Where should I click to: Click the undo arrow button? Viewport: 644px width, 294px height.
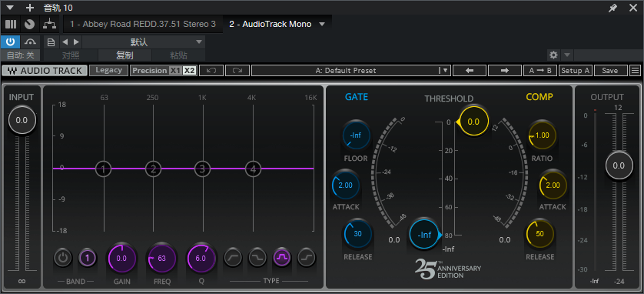tap(211, 71)
